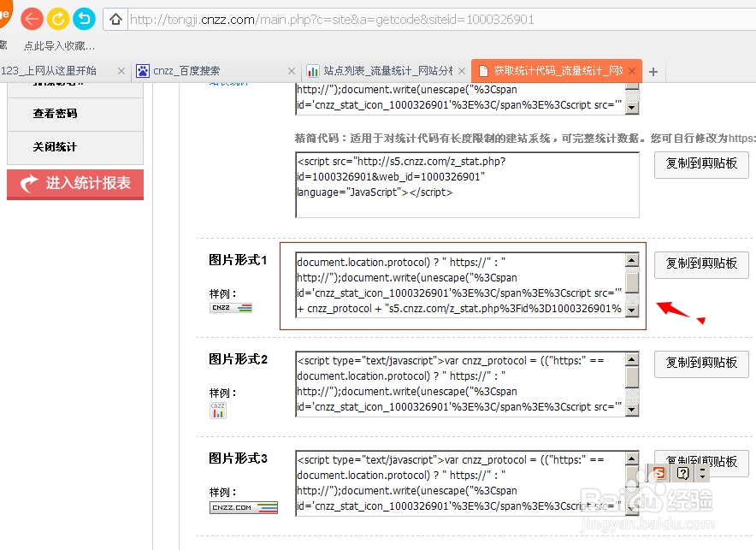Click the input method toolbar more-options icon
Image resolution: width=756 pixels, height=550 pixels.
point(702,473)
